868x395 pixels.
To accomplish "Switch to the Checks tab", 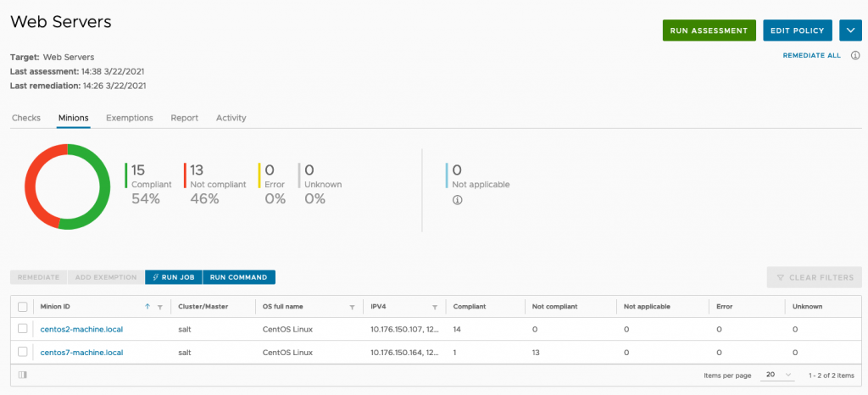I will tap(25, 118).
